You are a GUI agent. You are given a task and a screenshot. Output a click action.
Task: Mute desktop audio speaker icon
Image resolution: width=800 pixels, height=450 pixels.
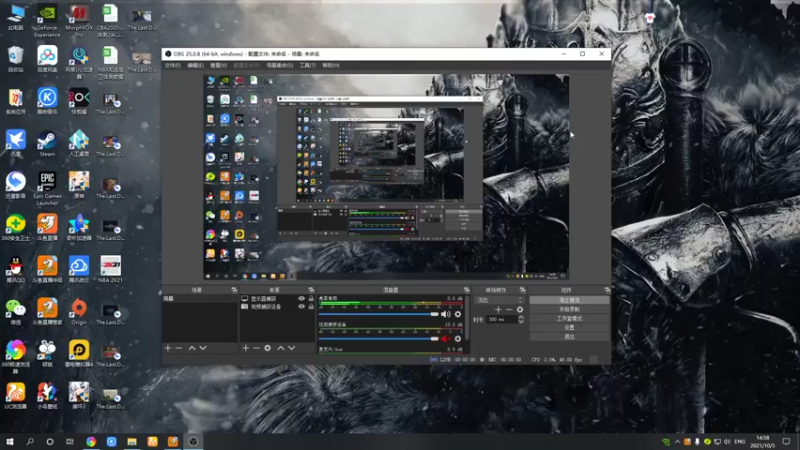445,314
